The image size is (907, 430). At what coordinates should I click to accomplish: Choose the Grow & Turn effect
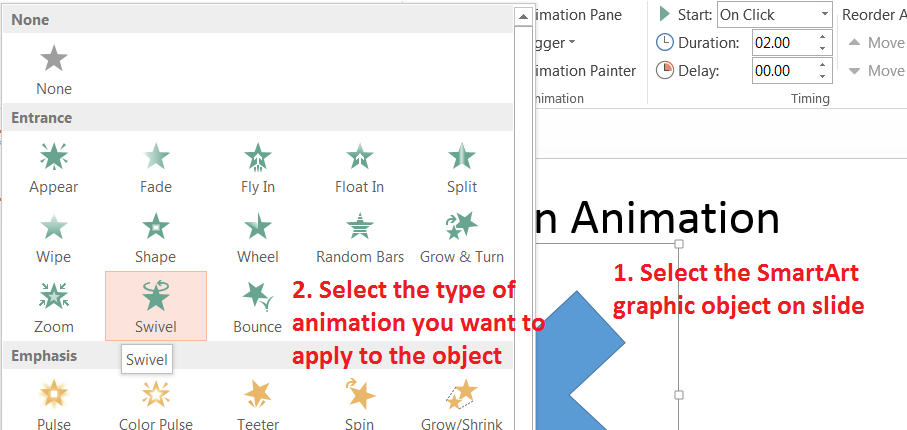click(x=461, y=228)
